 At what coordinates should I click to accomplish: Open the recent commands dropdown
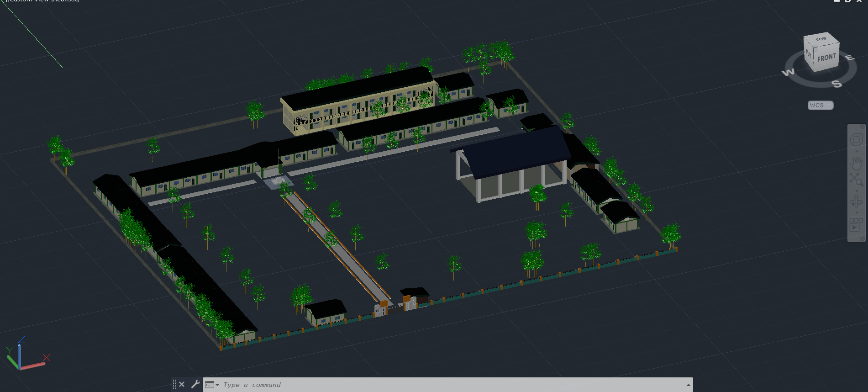point(212,385)
